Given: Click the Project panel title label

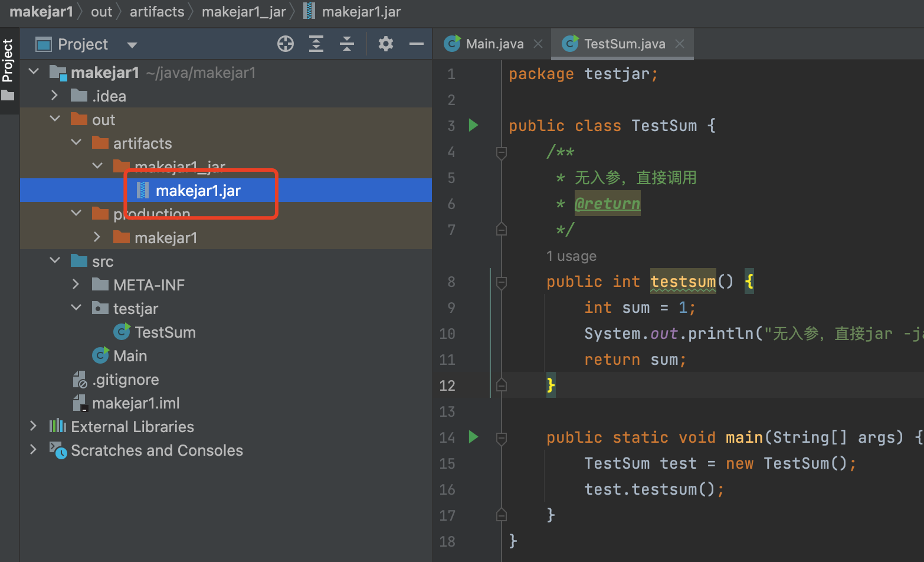Looking at the screenshot, I should click(83, 44).
